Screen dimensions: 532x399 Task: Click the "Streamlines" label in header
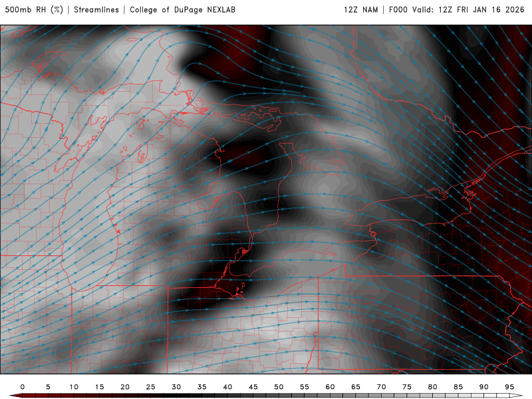[96, 9]
